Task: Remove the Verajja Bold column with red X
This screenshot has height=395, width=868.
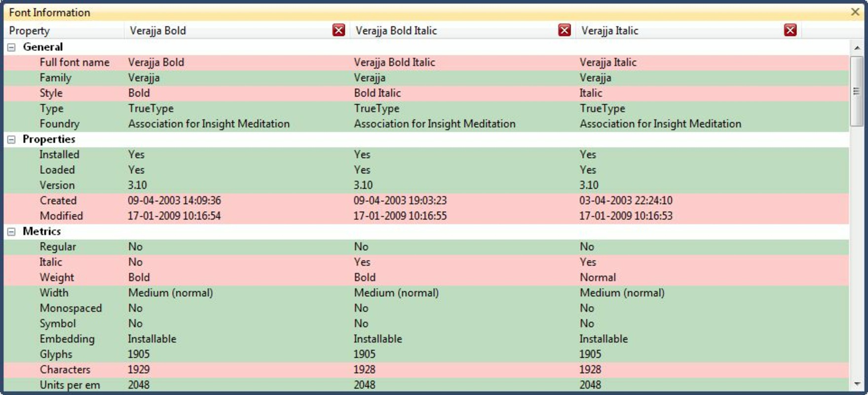Action: 339,31
